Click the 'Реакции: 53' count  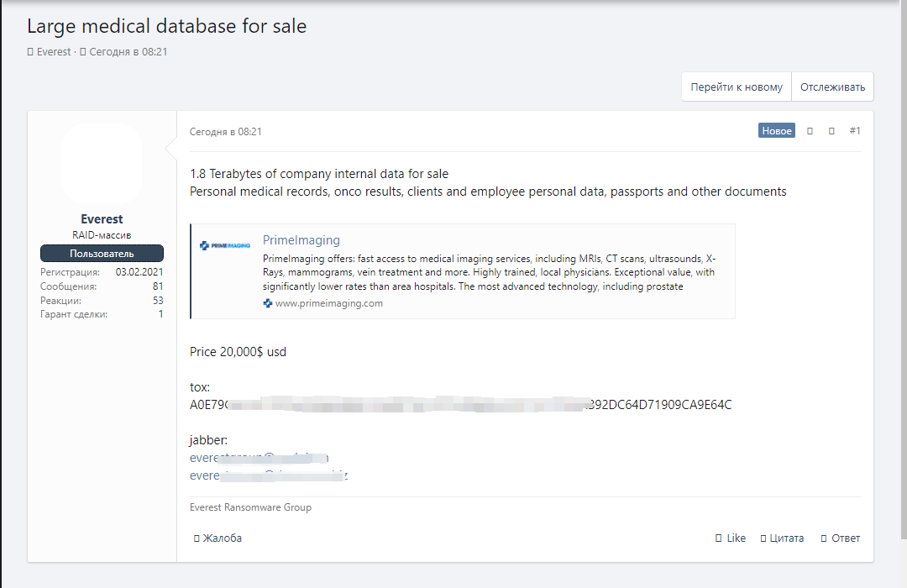coord(158,301)
